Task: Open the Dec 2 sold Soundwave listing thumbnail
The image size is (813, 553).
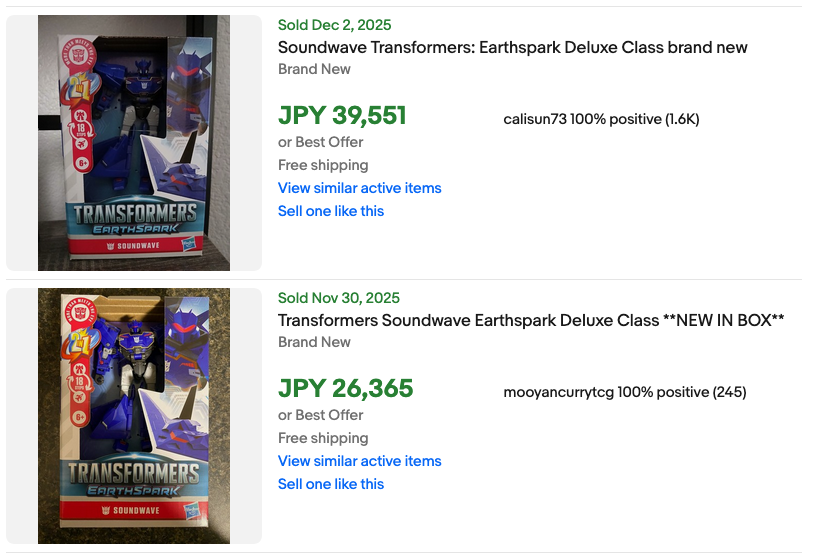Action: (134, 143)
